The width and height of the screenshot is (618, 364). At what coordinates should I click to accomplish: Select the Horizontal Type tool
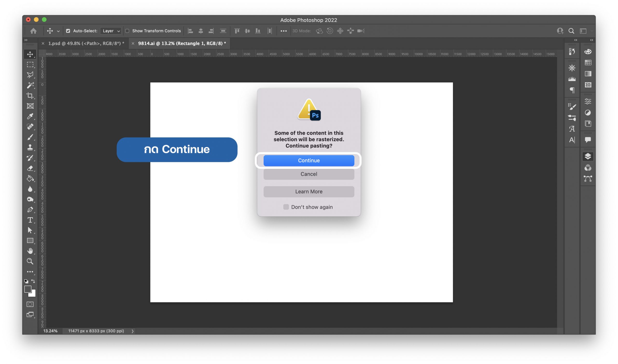pyautogui.click(x=30, y=220)
